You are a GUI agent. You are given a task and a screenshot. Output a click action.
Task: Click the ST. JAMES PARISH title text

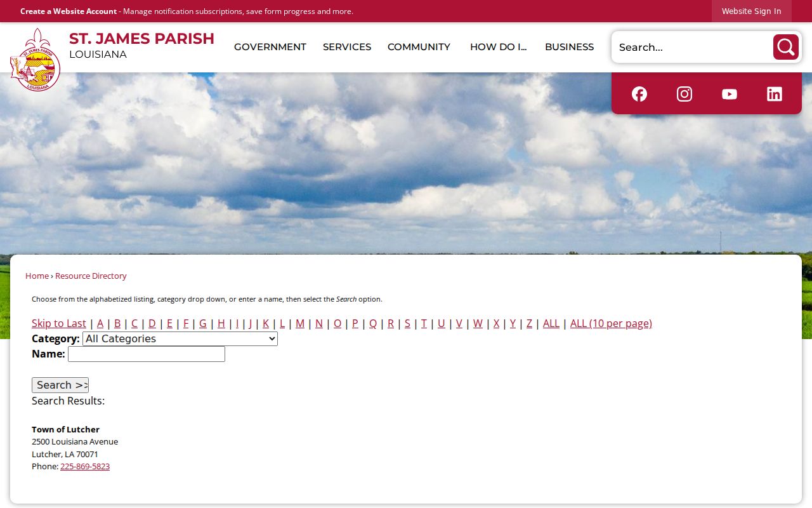click(x=141, y=39)
